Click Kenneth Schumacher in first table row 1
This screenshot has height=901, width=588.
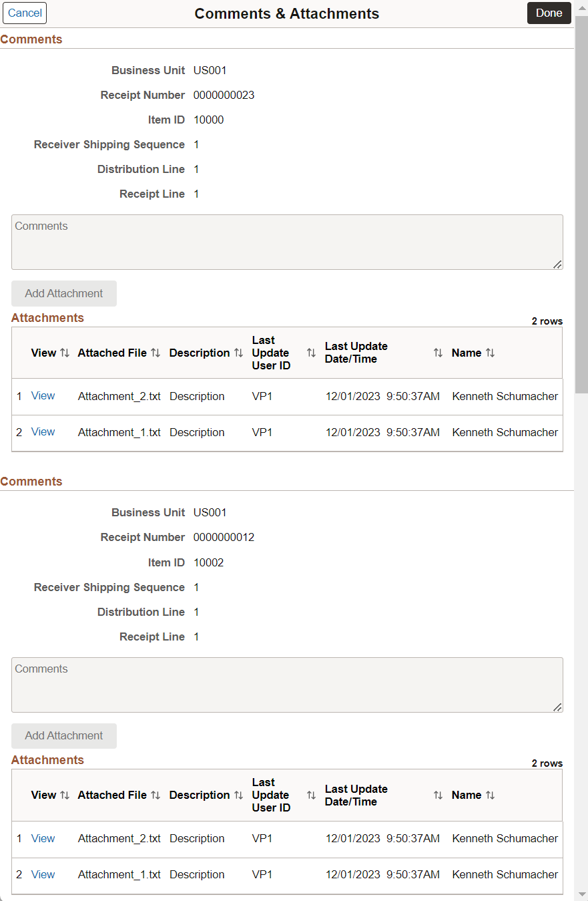505,396
